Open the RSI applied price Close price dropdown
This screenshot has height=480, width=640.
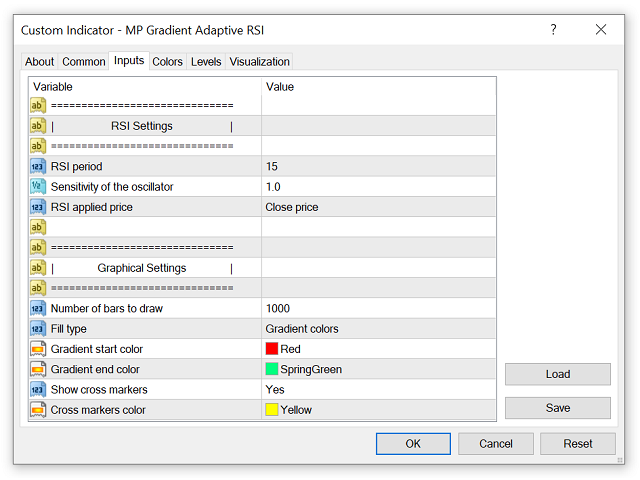point(378,207)
